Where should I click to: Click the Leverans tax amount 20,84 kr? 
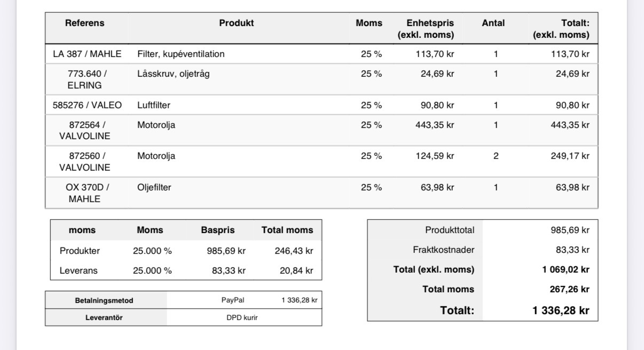point(296,271)
